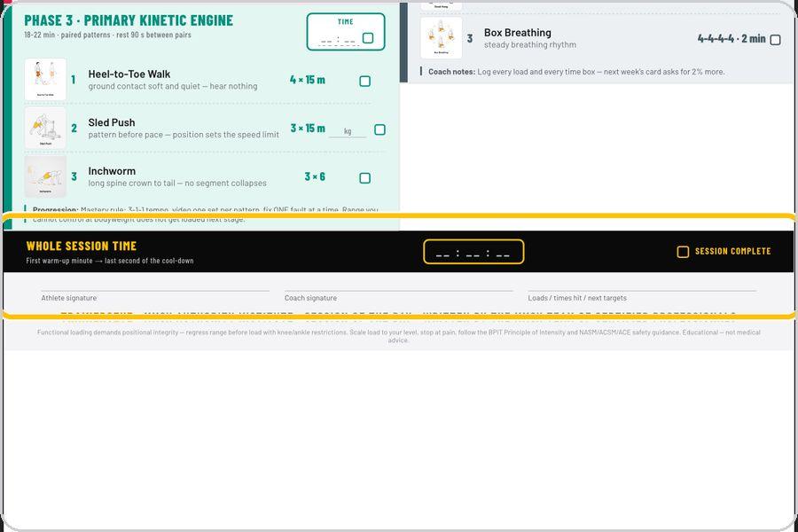Click the "Heel-to-Toe Walk" exercise name
Image resolution: width=798 pixels, height=532 pixels.
coord(129,74)
